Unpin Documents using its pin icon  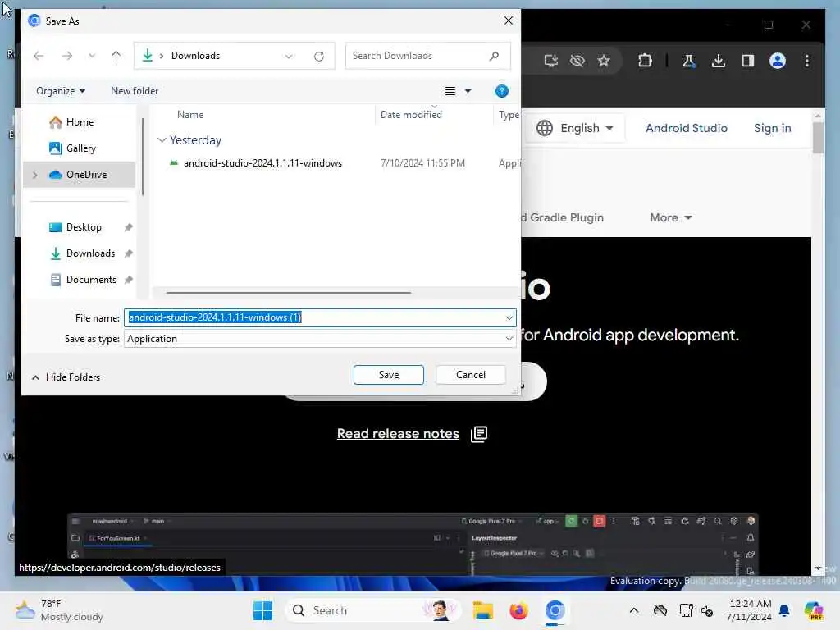pyautogui.click(x=128, y=280)
